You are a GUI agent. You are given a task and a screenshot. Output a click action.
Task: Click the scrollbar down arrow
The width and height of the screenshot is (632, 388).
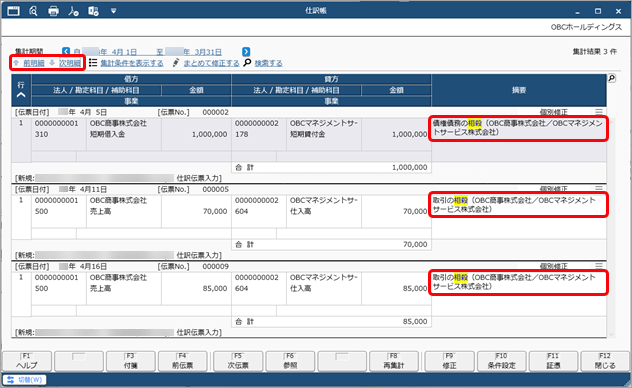[611, 334]
